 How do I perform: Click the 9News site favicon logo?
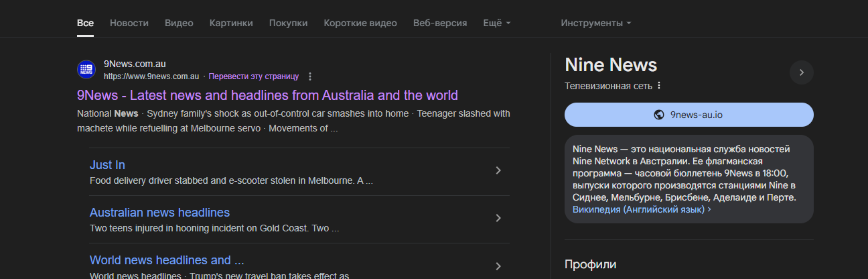click(86, 69)
